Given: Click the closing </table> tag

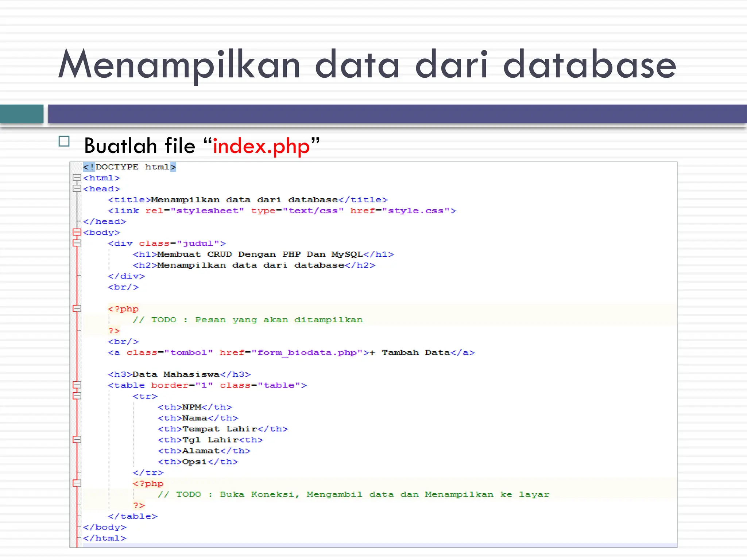Looking at the screenshot, I should click(x=132, y=516).
